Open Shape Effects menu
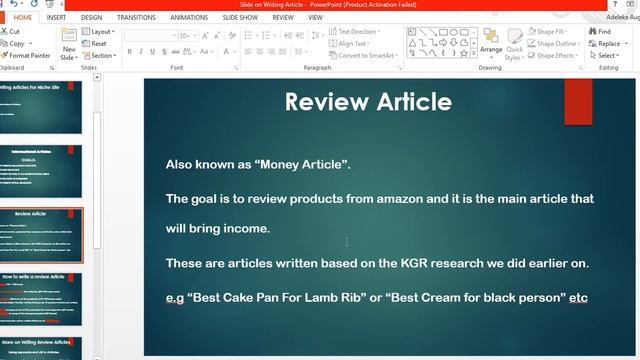Screen dimensions: 640x360 click(x=553, y=56)
